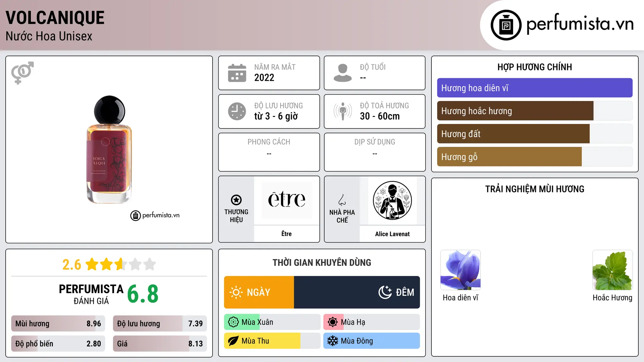Screen dimensions: 644x362
Task: Click the first gold rating star
Action: coord(92,264)
